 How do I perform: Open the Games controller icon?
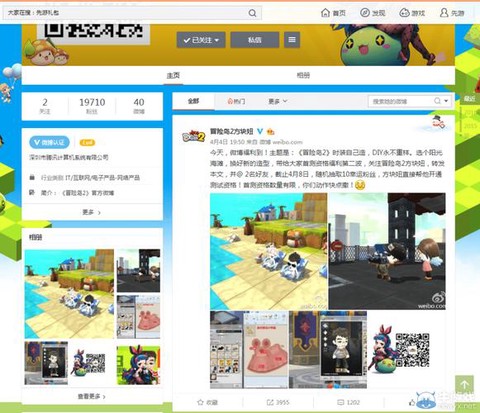point(404,13)
